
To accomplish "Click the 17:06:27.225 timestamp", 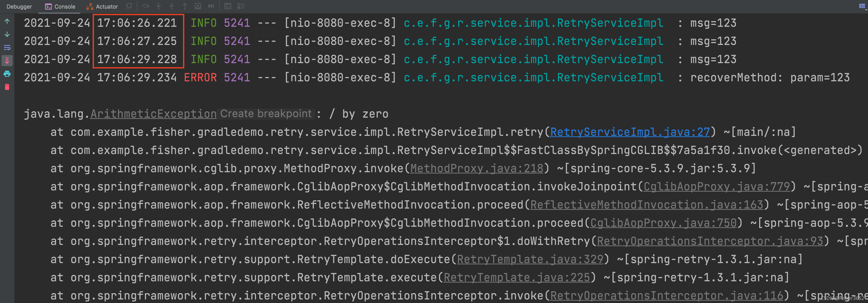I will tap(137, 41).
